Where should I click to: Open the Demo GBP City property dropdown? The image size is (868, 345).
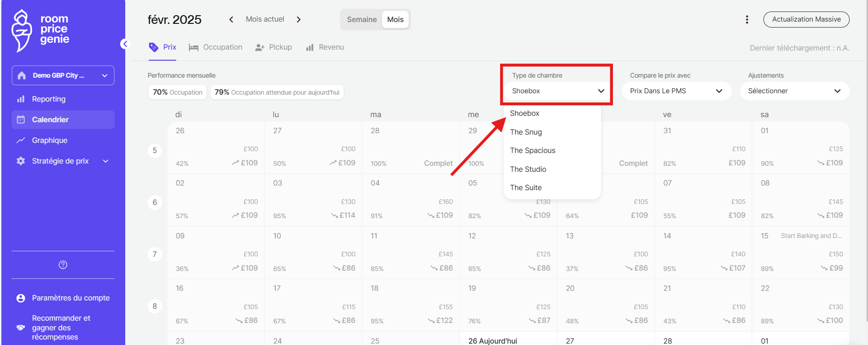[x=63, y=75]
